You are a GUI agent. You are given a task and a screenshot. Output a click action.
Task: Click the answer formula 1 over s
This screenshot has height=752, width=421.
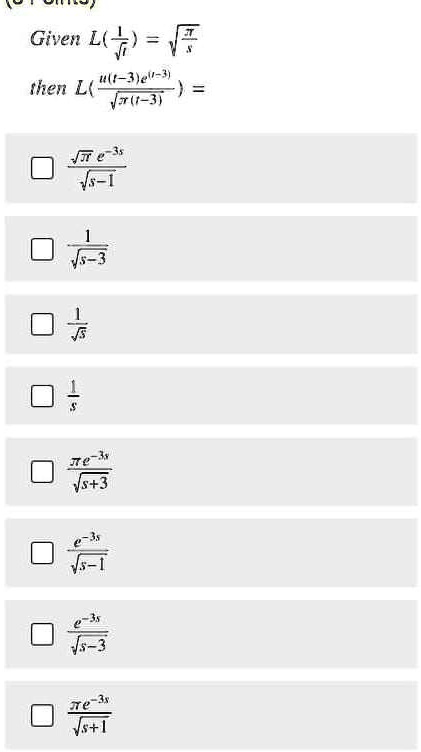click(x=74, y=396)
